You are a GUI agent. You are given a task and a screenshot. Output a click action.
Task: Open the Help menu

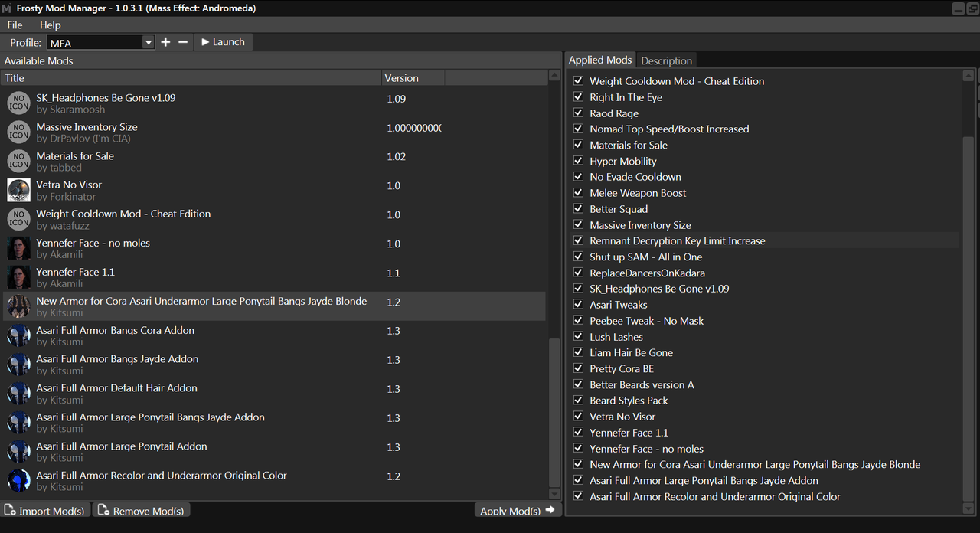click(50, 25)
